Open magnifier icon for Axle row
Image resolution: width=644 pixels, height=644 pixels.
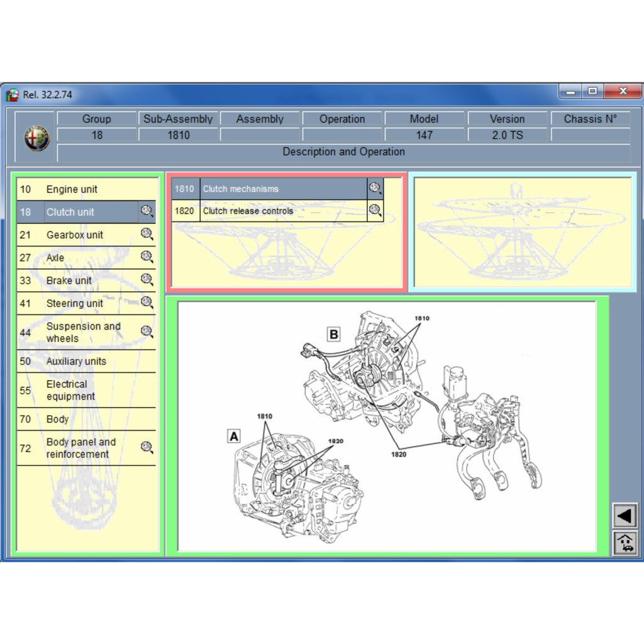(147, 257)
